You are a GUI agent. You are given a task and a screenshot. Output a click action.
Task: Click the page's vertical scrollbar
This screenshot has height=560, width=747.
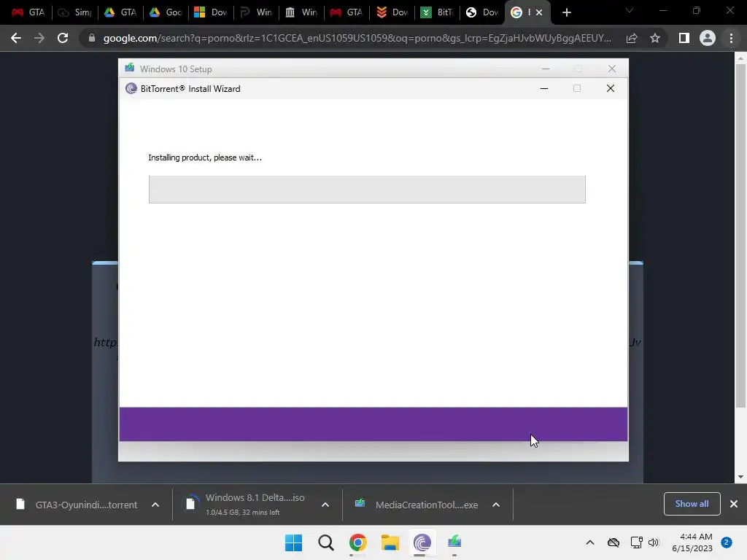click(740, 236)
